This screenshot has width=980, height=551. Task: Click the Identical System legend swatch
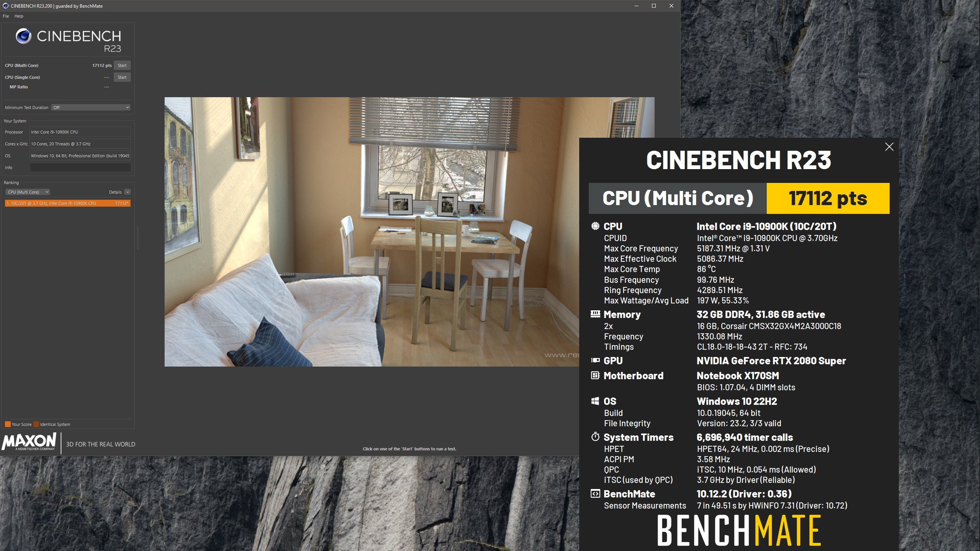click(x=36, y=424)
